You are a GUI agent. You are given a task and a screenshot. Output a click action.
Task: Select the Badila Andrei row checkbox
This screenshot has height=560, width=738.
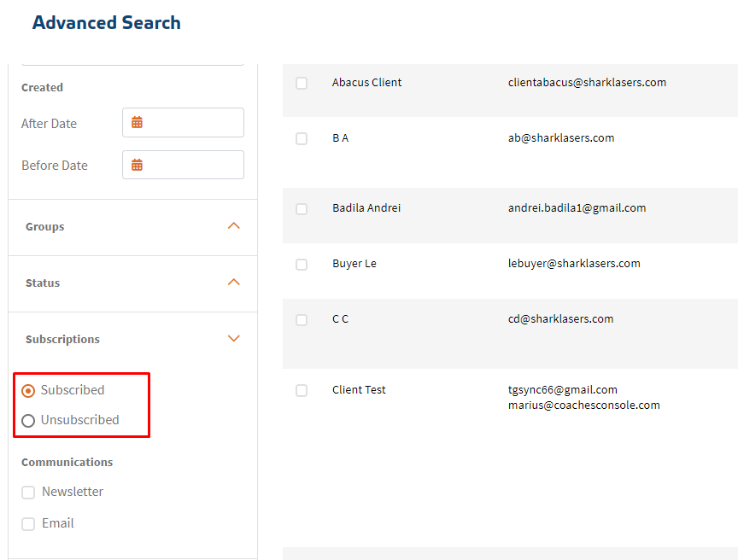tap(302, 209)
